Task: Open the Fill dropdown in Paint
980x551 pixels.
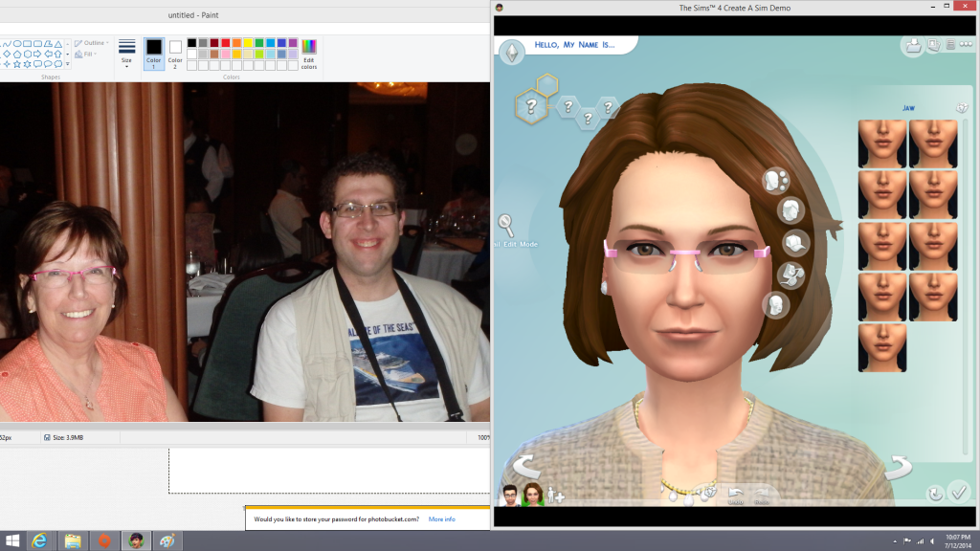Action: pyautogui.click(x=85, y=55)
